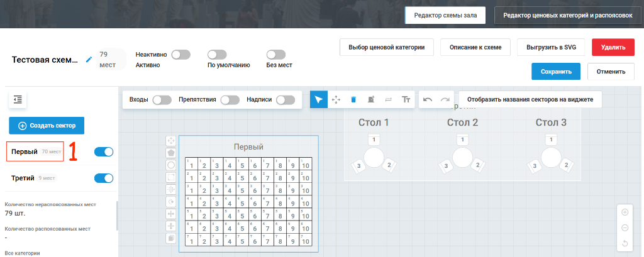This screenshot has width=644, height=257.
Task: Click the Сохранить button
Action: pos(556,72)
